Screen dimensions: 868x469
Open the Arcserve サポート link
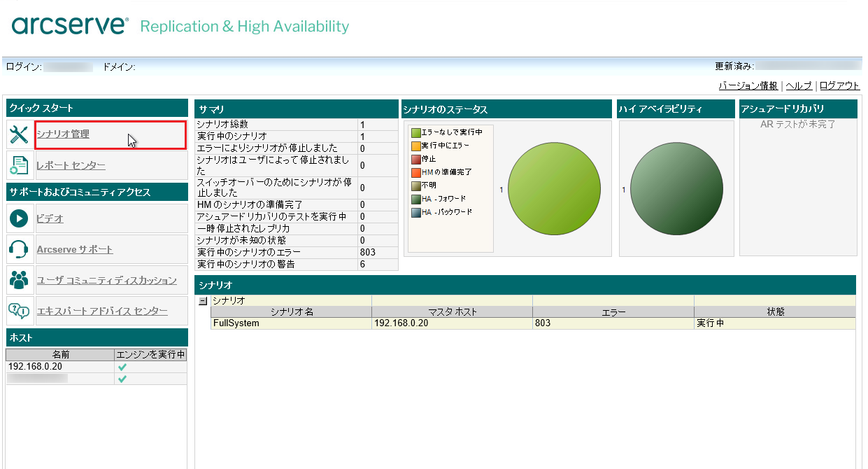[75, 249]
